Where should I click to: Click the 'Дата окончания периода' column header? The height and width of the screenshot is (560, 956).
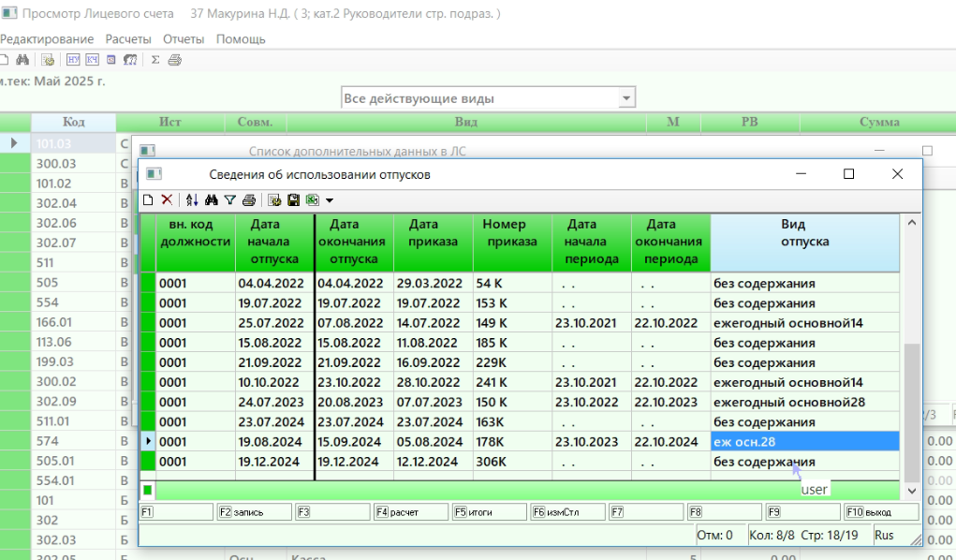(x=670, y=242)
